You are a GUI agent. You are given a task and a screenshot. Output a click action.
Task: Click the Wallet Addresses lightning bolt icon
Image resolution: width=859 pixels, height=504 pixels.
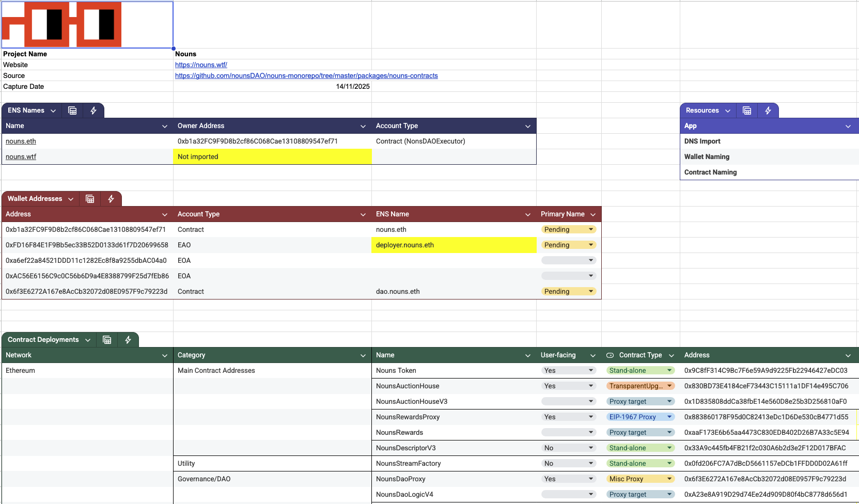tap(111, 199)
